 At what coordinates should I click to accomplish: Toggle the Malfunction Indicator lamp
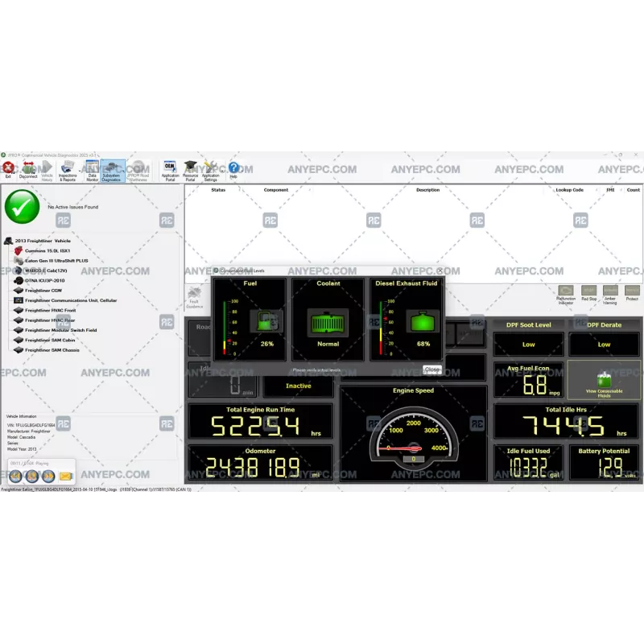click(x=566, y=289)
